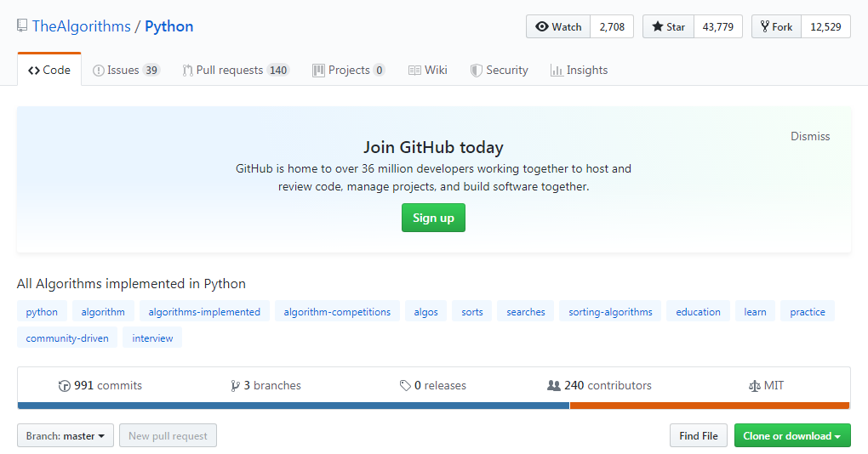
Task: Open the Python repository name link
Action: [x=168, y=26]
